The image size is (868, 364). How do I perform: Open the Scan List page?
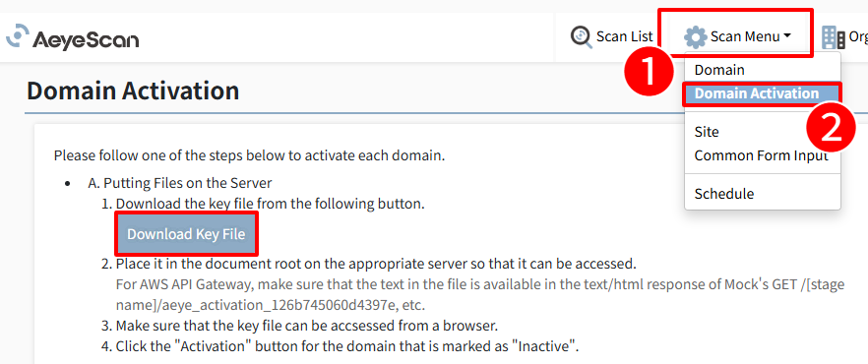[x=612, y=37]
